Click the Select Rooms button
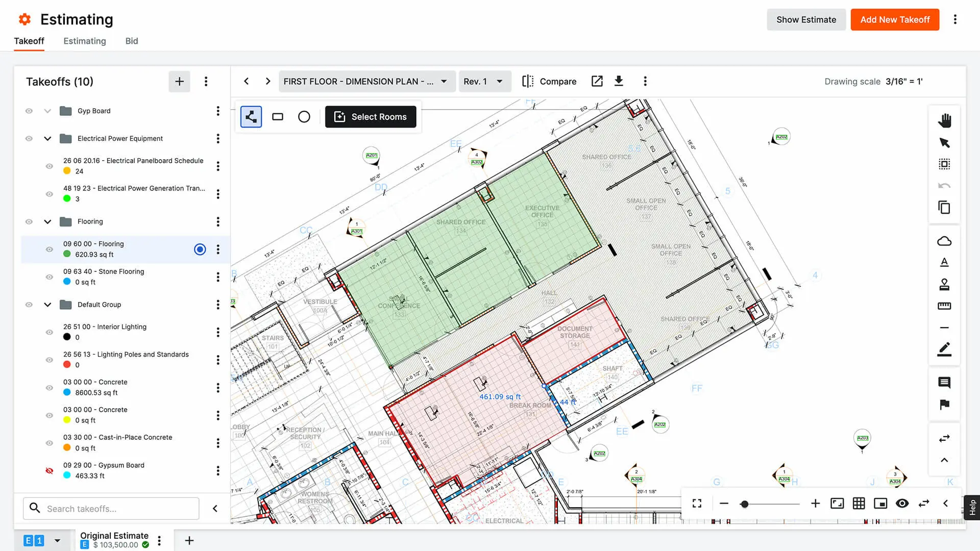980x551 pixels. (371, 116)
